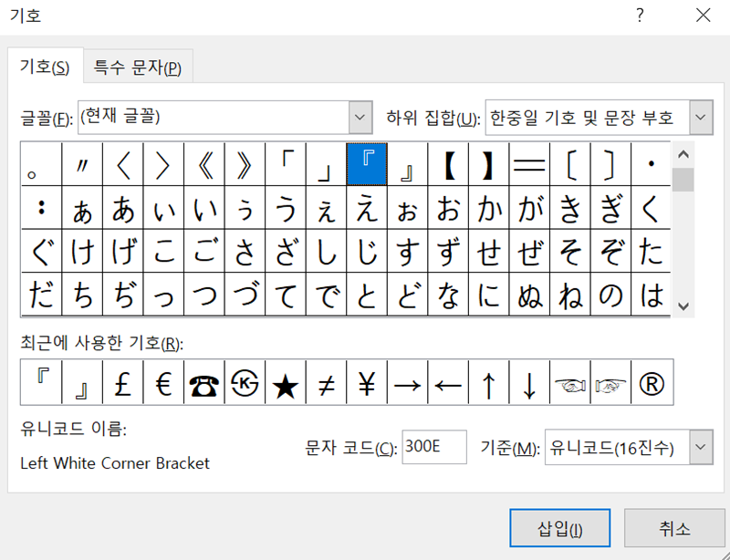Click the symbol grid scrollbar thumb
The width and height of the screenshot is (730, 560).
tap(683, 180)
